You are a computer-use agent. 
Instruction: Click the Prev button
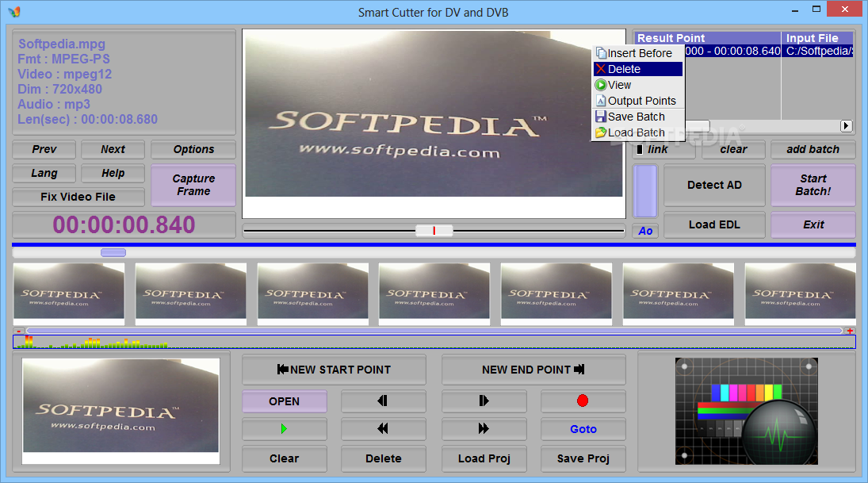(44, 150)
